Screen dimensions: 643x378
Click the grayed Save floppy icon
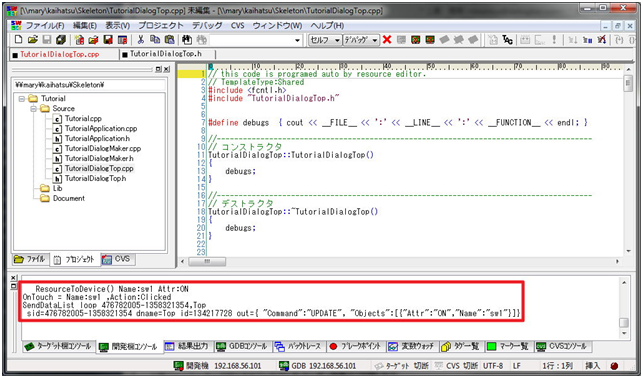pyautogui.click(x=47, y=40)
